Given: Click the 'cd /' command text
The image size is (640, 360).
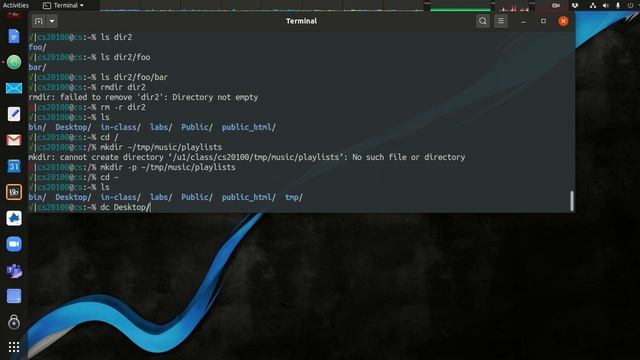Looking at the screenshot, I should pos(109,137).
